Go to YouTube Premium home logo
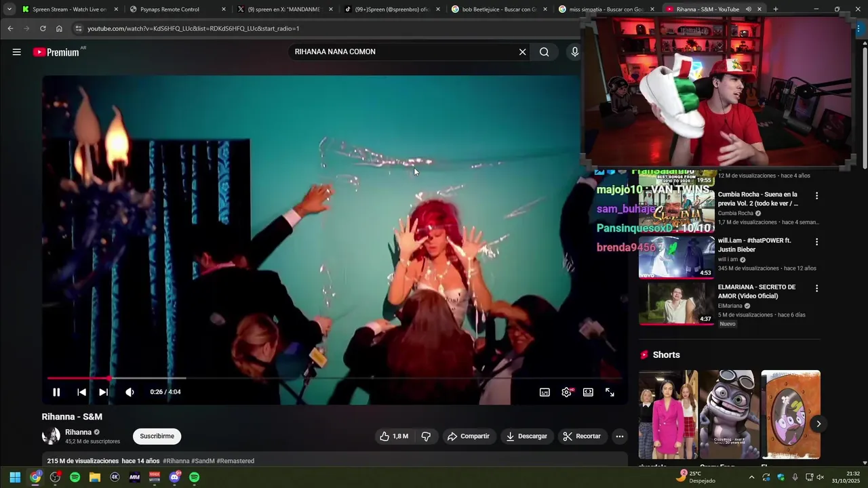 tap(56, 52)
